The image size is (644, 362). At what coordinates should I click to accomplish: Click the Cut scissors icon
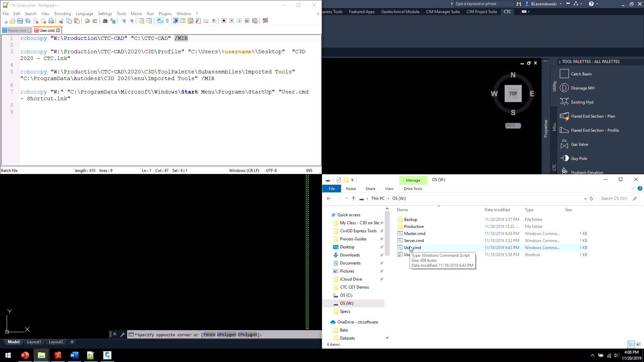(x=61, y=21)
